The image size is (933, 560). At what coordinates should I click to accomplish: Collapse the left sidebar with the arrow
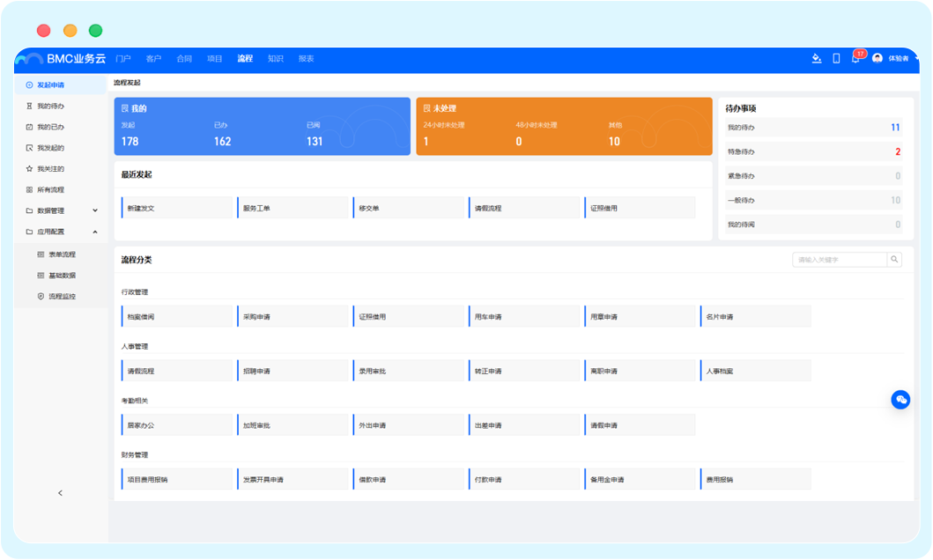point(60,493)
